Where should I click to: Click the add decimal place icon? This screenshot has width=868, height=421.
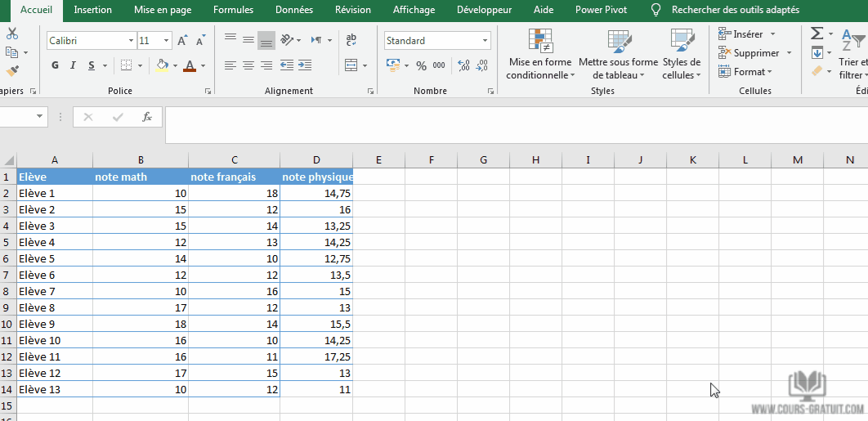[x=464, y=65]
